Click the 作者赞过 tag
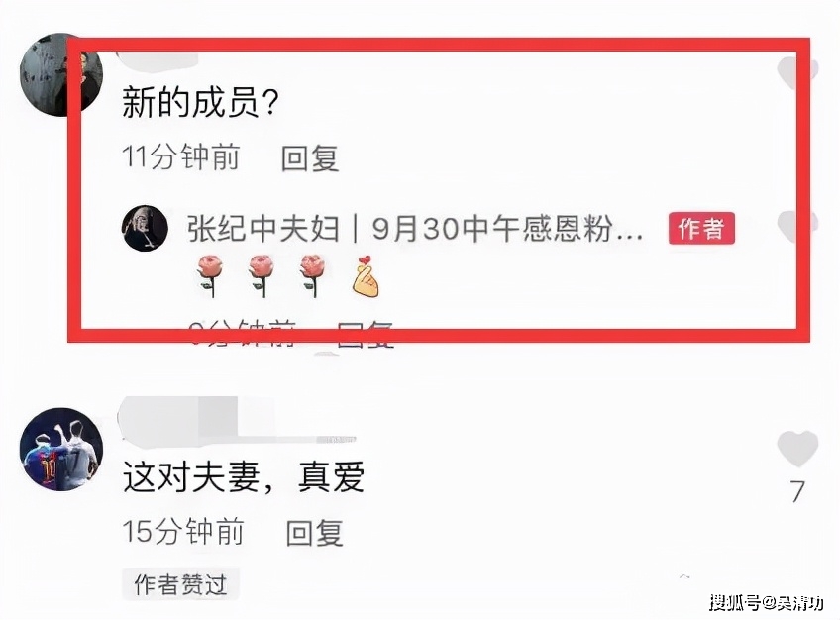 pos(180,584)
